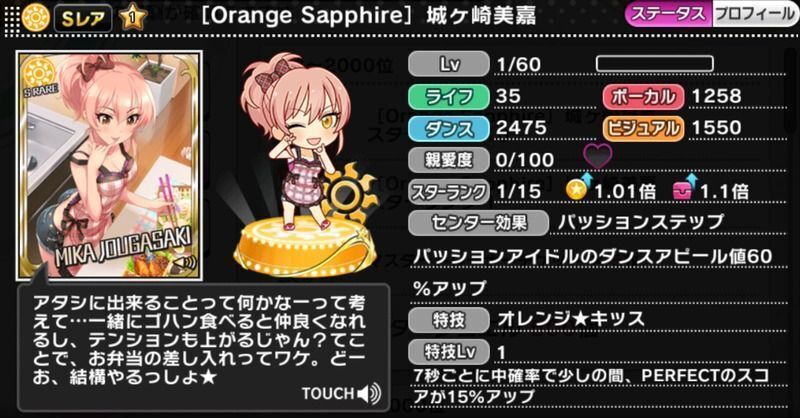800x418 pixels.
Task: Play voice via TOUCH speaker icon
Action: pyautogui.click(x=370, y=394)
